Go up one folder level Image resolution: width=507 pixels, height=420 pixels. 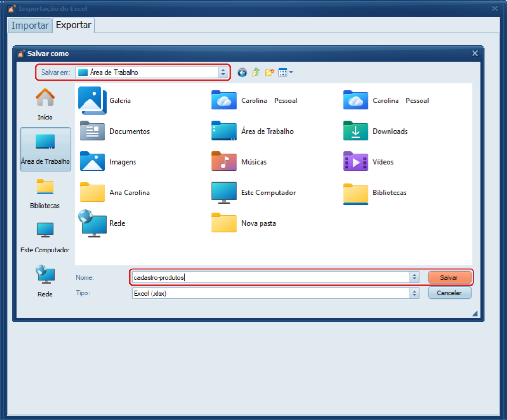[256, 73]
